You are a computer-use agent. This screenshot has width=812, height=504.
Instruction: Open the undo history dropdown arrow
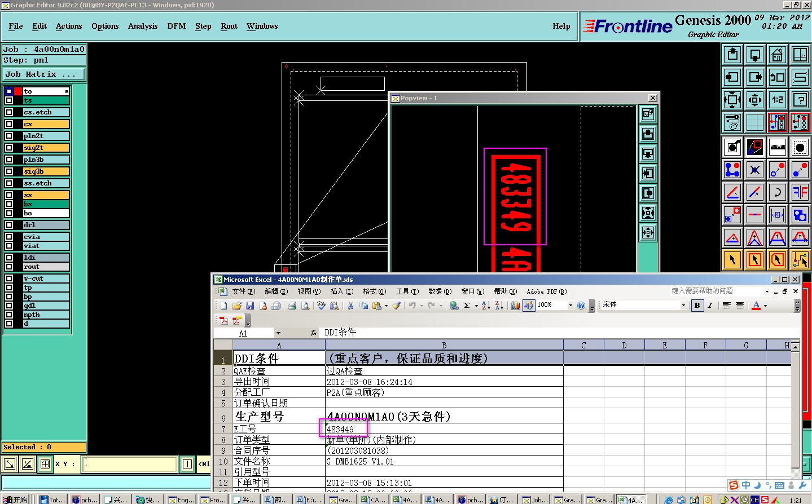click(x=422, y=306)
